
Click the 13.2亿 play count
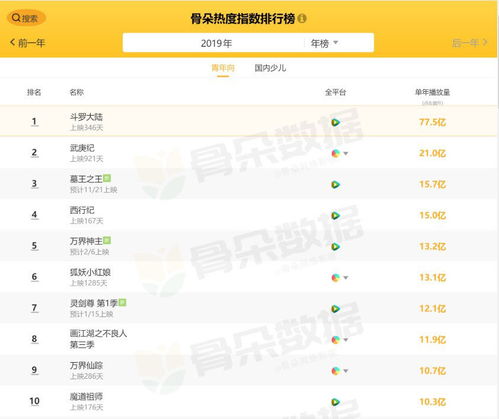click(432, 246)
